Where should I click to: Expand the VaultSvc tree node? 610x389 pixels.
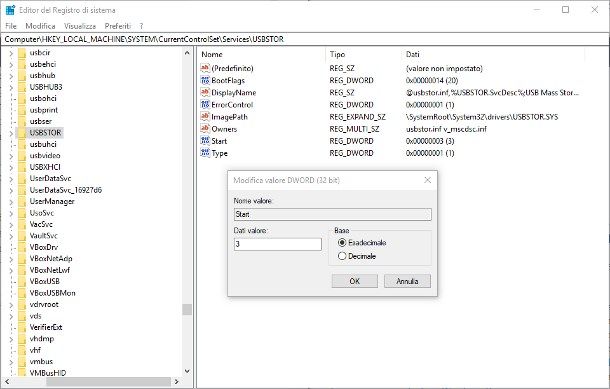(x=11, y=236)
